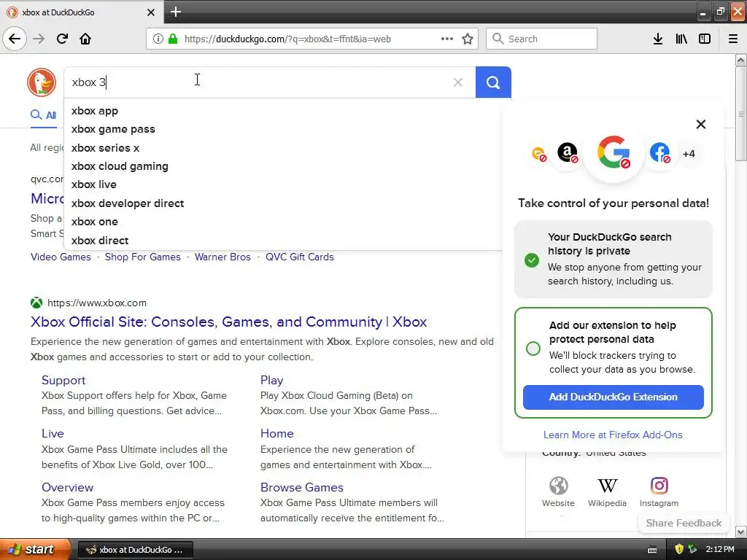Toggle the sidebar view icon
This screenshot has width=747, height=560.
click(x=705, y=39)
